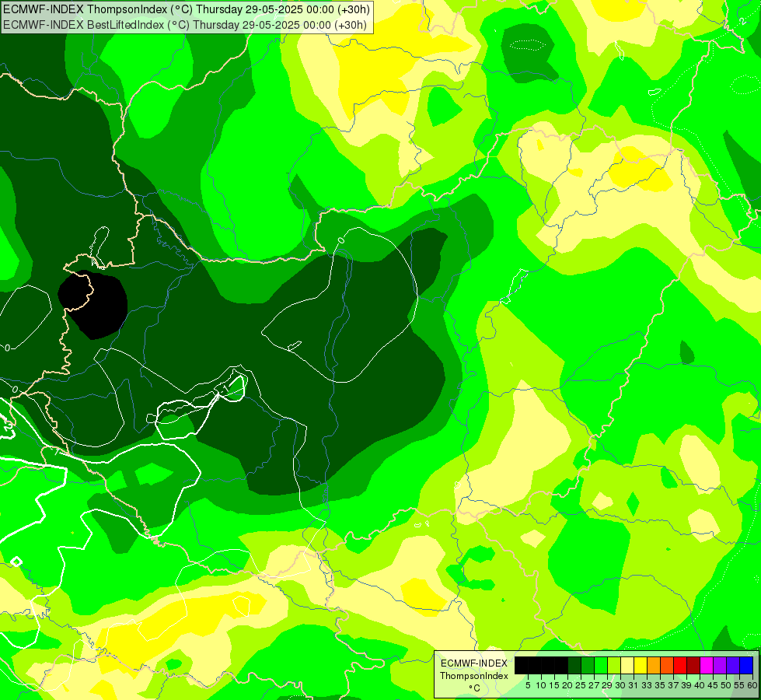
Task: Click the legend tick value 33
Action: click(x=647, y=685)
